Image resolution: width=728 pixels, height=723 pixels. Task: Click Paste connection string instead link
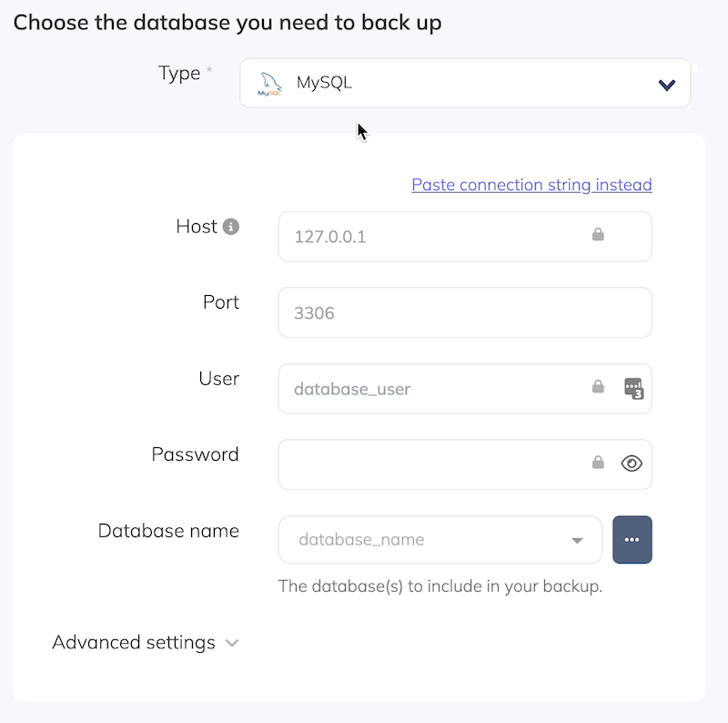(531, 185)
